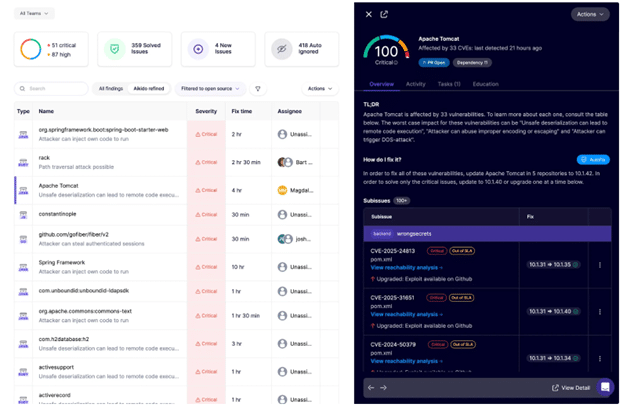Expand Filtered to open source dropdown

[210, 89]
